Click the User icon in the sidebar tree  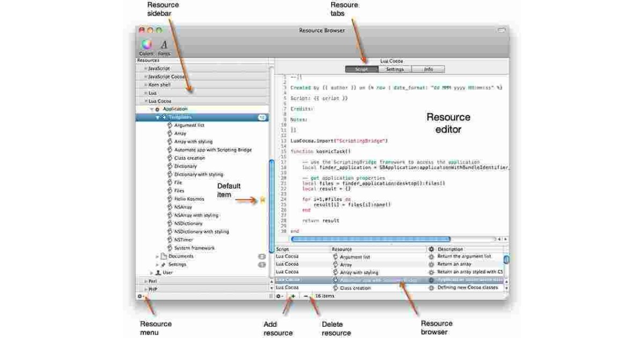point(158,273)
